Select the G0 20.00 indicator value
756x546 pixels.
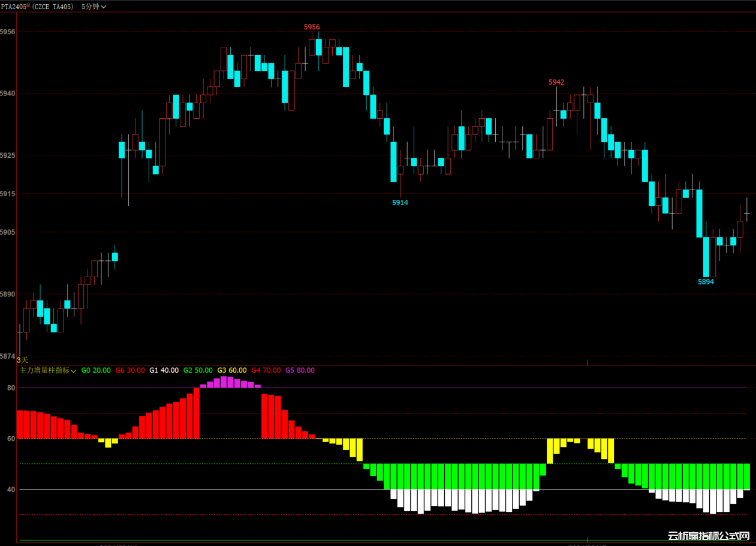click(96, 370)
